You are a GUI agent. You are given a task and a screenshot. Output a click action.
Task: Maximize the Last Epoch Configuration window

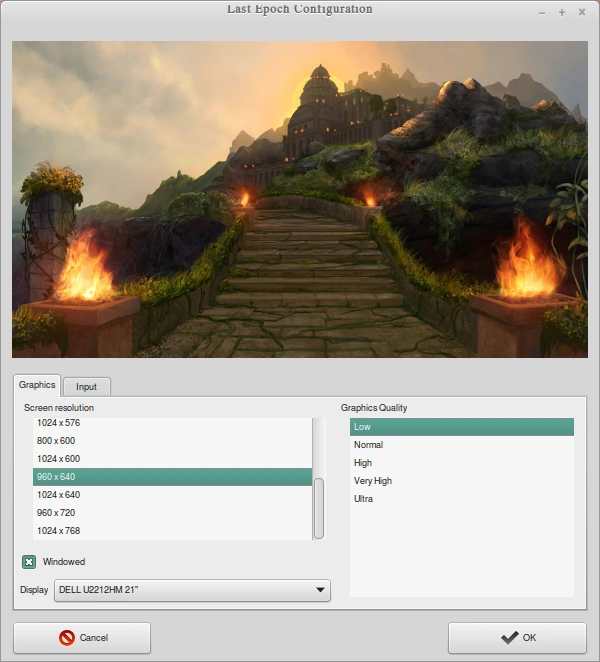coord(562,13)
